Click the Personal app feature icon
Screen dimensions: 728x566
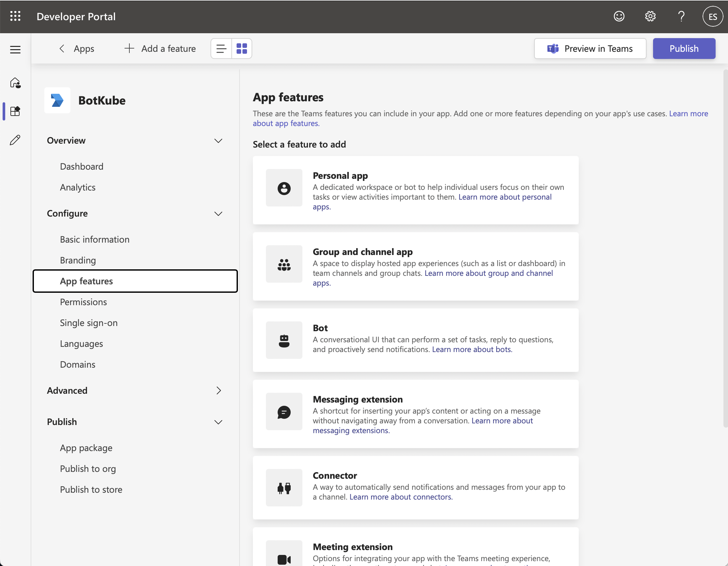pyautogui.click(x=284, y=187)
